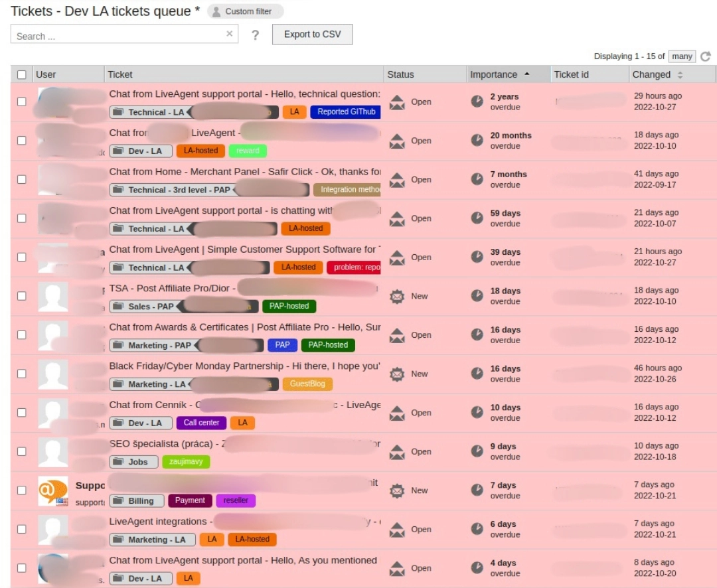
Task: Check the box for the Black Friday ticket
Action: click(22, 374)
